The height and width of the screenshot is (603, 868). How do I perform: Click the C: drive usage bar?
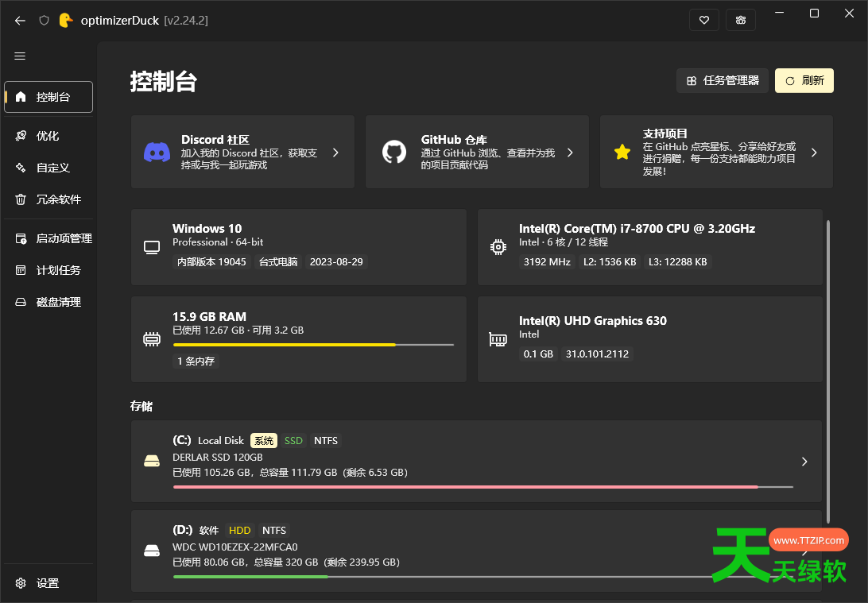click(x=483, y=487)
